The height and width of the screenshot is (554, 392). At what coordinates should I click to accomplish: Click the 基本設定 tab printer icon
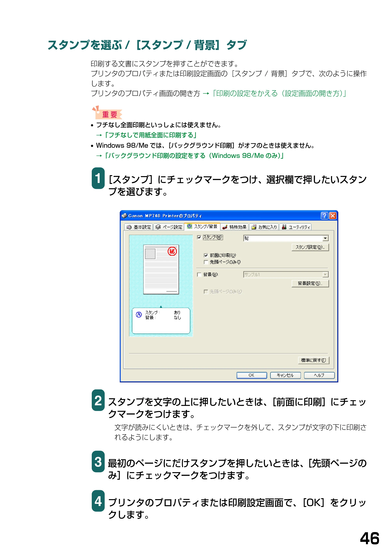[x=129, y=227]
